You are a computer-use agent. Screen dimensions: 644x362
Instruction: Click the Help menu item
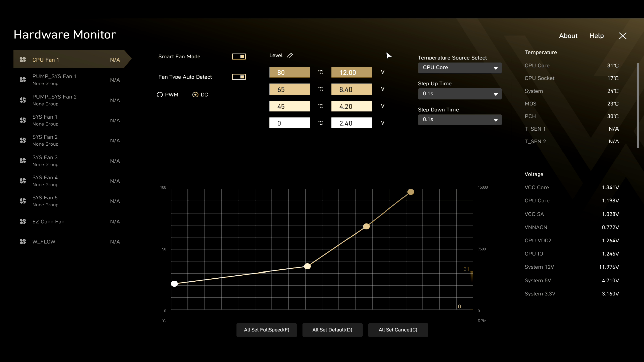click(x=597, y=35)
